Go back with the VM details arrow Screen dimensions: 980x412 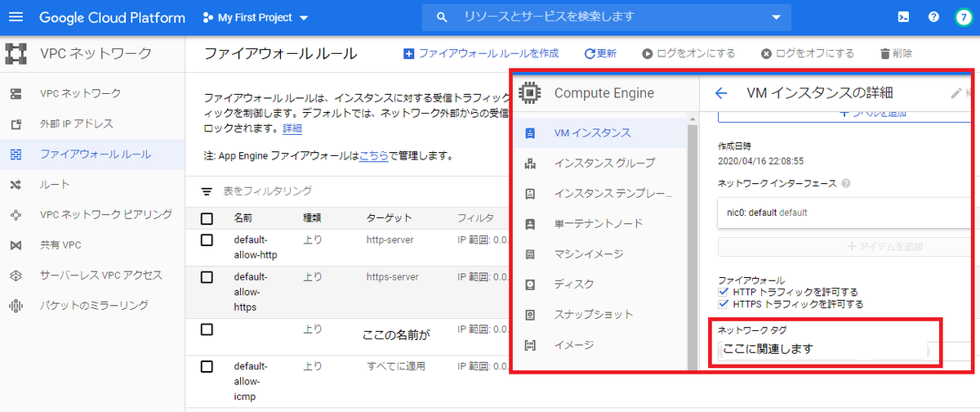pos(721,93)
